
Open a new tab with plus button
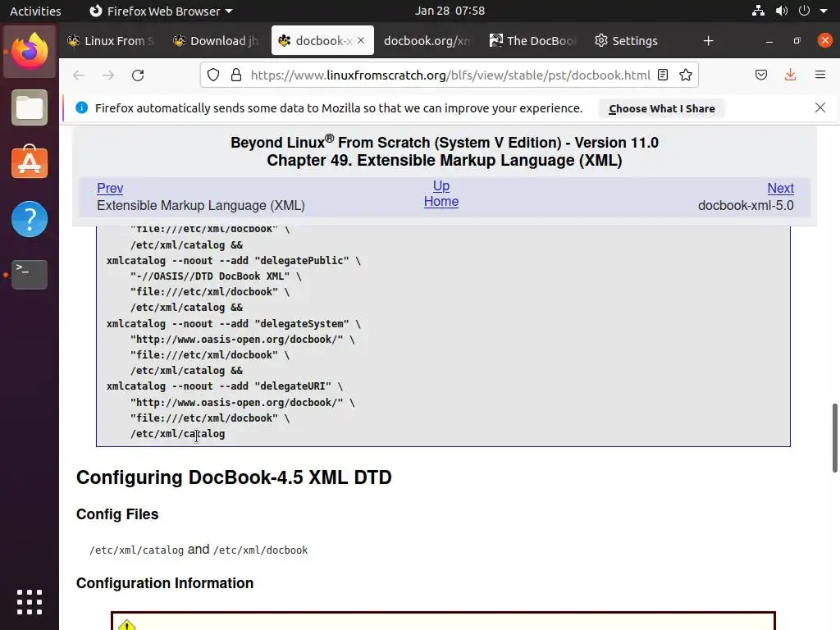tap(708, 41)
